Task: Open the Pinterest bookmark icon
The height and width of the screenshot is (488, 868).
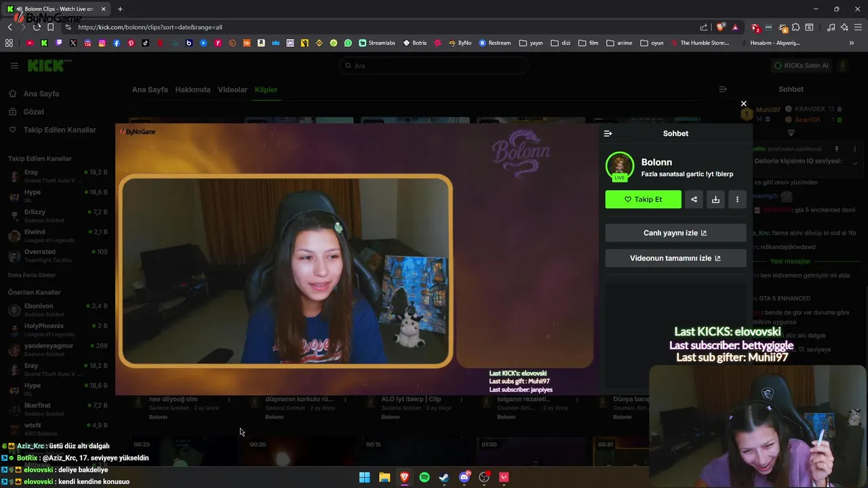Action: tap(131, 43)
